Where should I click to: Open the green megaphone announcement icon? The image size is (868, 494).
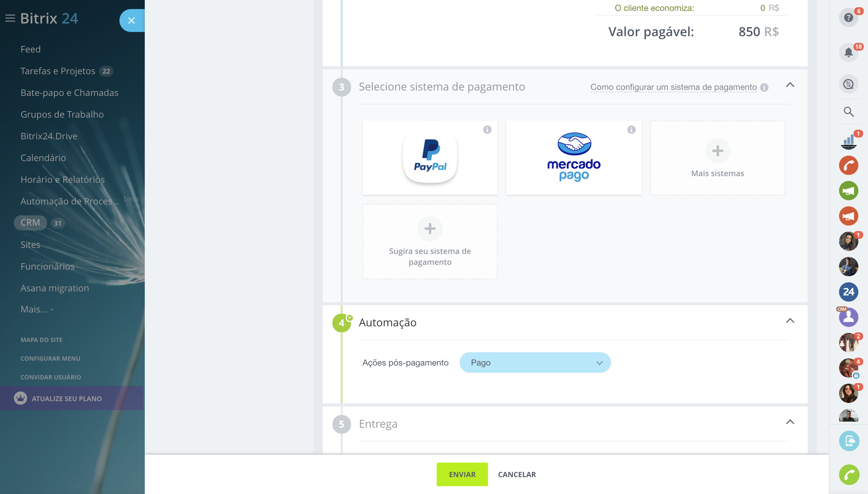[x=848, y=191]
